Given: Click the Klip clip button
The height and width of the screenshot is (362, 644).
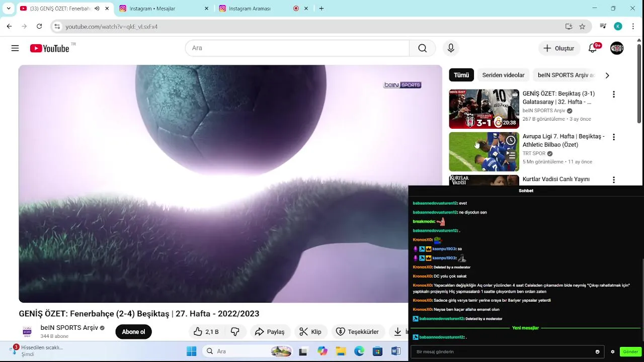Looking at the screenshot, I should coord(310,332).
